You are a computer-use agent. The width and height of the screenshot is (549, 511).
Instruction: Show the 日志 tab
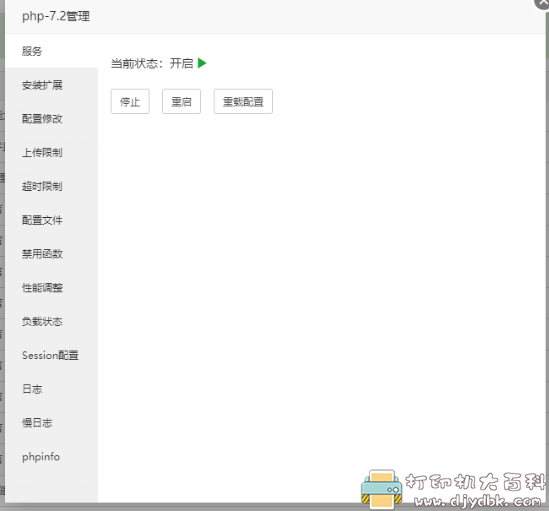coord(51,389)
